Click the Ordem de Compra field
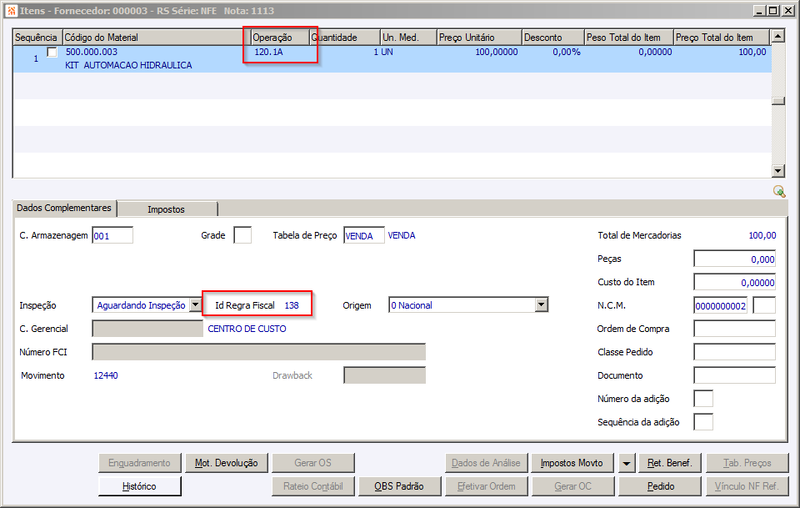 click(734, 328)
